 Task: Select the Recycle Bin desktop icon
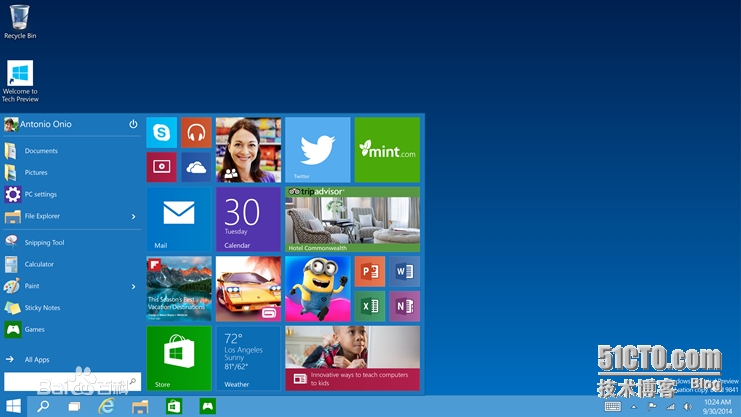(x=20, y=22)
